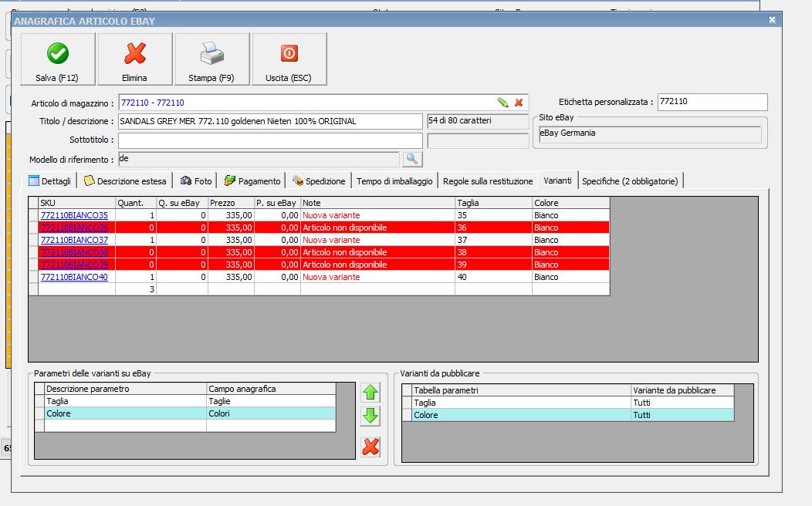Open the Dettagli tab
This screenshot has height=506, width=812.
[50, 181]
